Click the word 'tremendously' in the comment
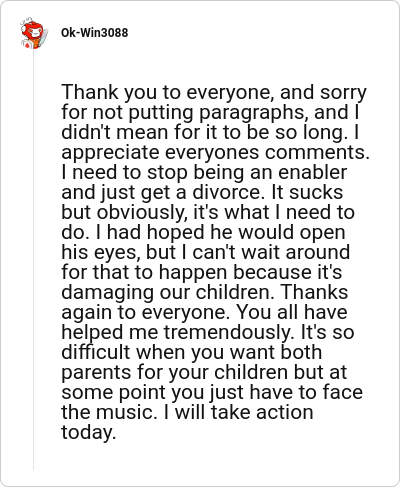 click(227, 333)
